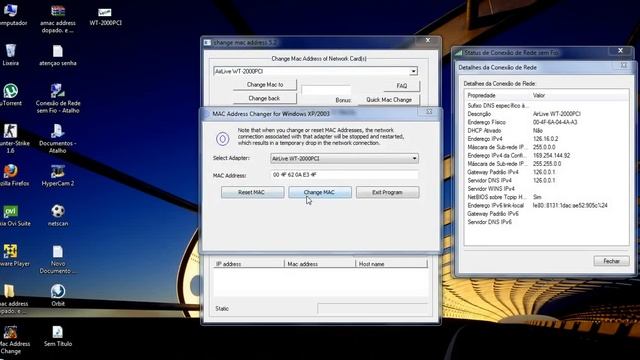Open the Lixeira recycle bin icon

click(x=11, y=55)
